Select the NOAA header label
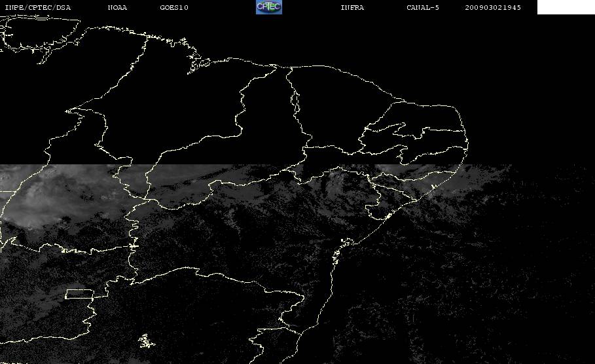 pos(117,7)
